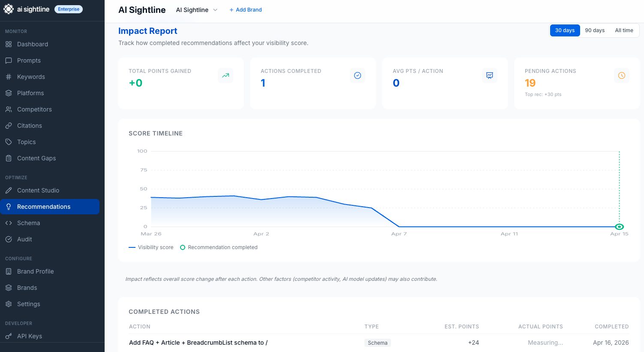Open the Competitors page in sidebar
The width and height of the screenshot is (644, 352).
click(34, 109)
